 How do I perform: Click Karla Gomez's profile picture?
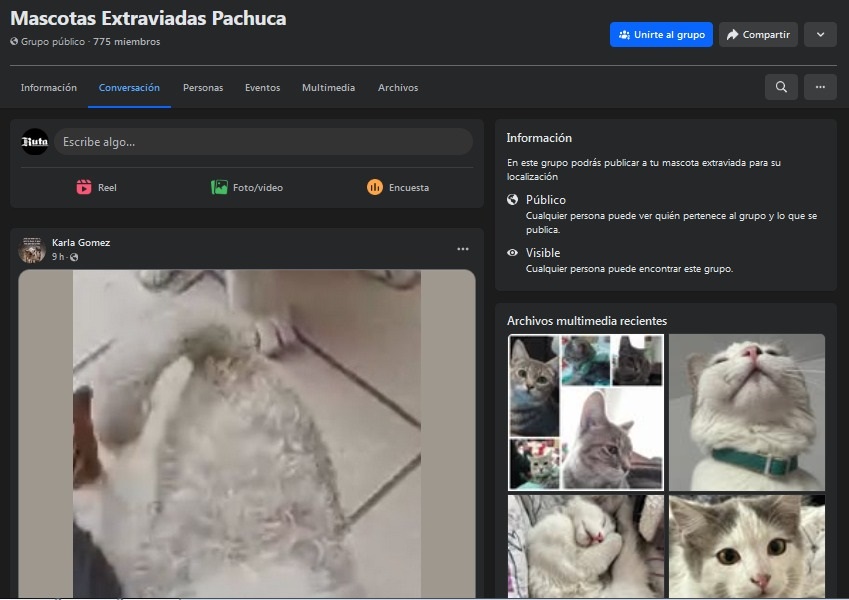point(32,250)
